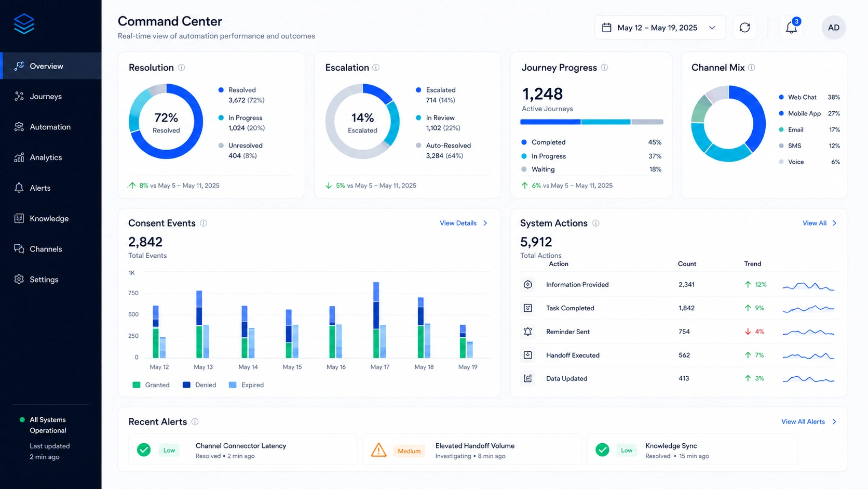The width and height of the screenshot is (868, 489).
Task: Click the Recent Alerts info icon
Action: (x=195, y=421)
